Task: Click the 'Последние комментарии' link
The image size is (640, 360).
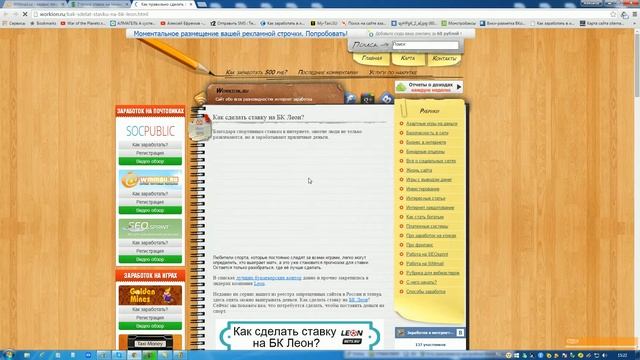Action: pyautogui.click(x=328, y=72)
